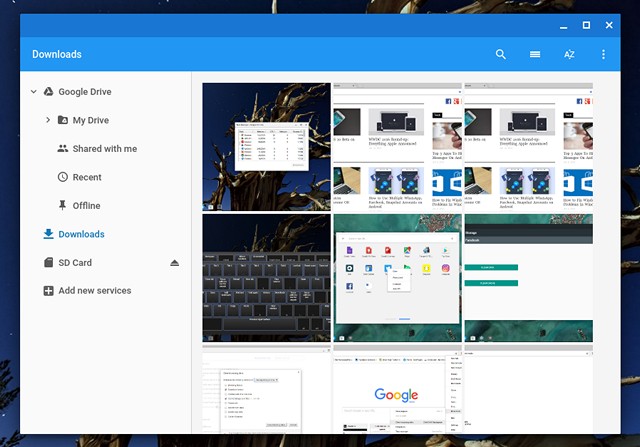Select the on-screen keyboard screenshot thumbnail
Viewport: 640px width, 447px height.
(x=267, y=278)
